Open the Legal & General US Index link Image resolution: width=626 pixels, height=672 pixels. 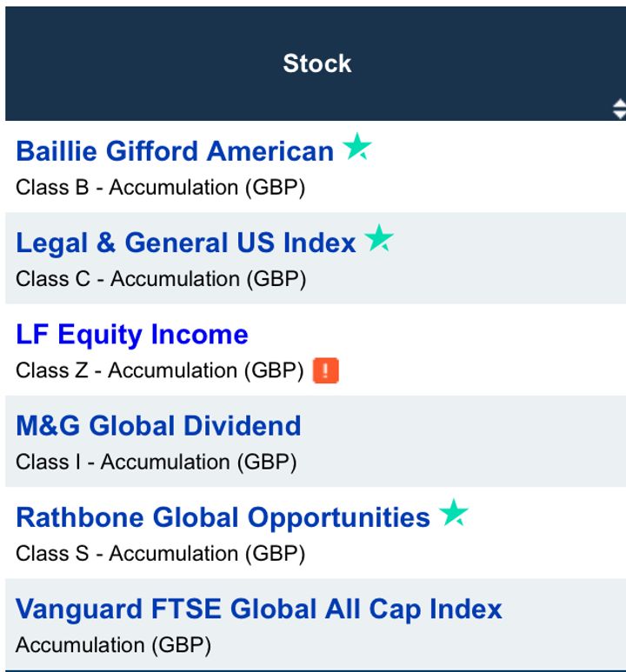[186, 243]
